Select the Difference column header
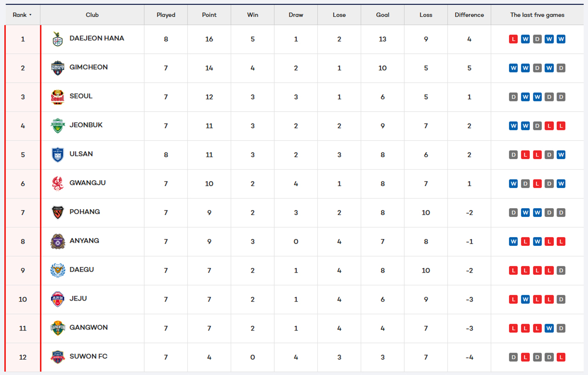Screen dimensions: 588x375 (469, 15)
